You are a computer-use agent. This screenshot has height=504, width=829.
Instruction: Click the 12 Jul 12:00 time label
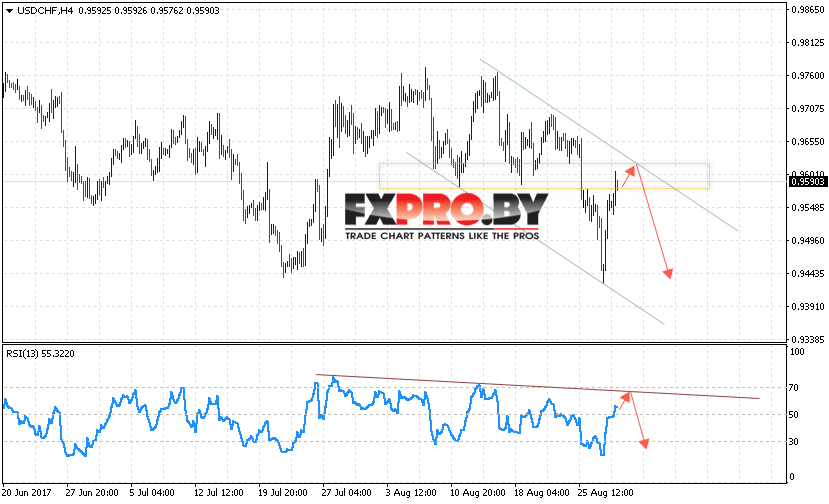pos(218,492)
